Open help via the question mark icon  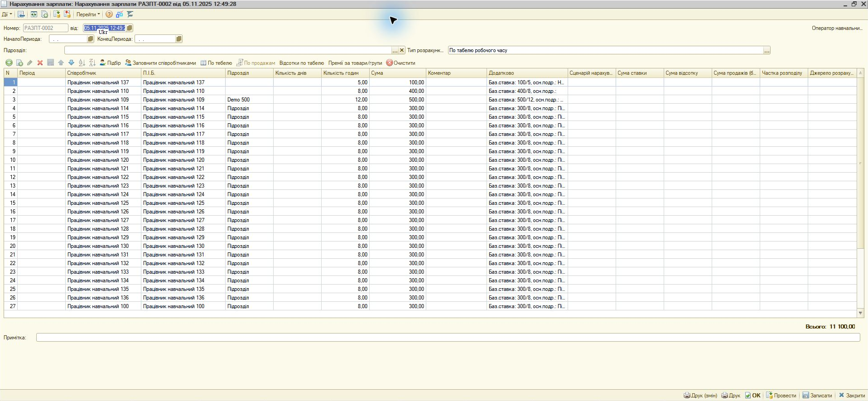[x=109, y=14]
